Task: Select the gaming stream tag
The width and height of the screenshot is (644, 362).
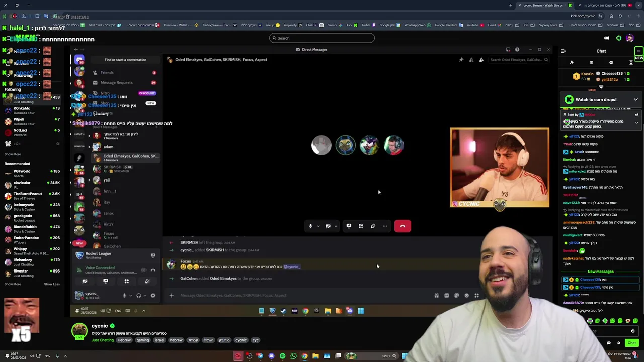Action: [142, 340]
